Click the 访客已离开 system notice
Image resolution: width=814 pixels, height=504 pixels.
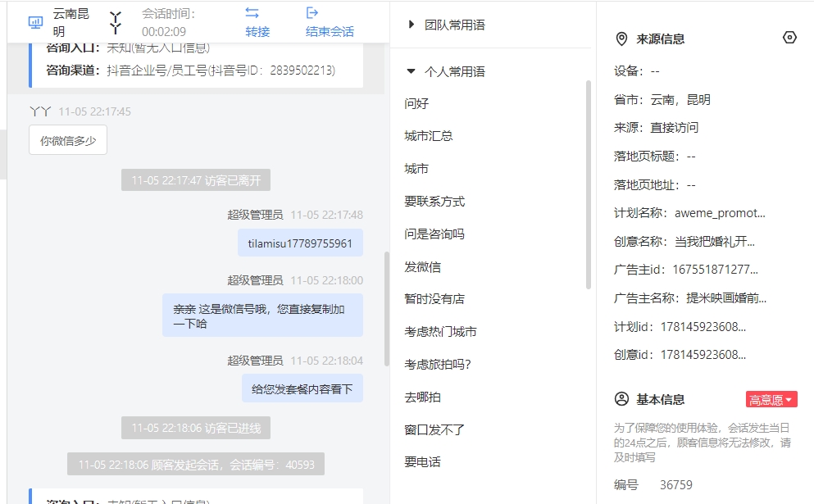tap(196, 180)
